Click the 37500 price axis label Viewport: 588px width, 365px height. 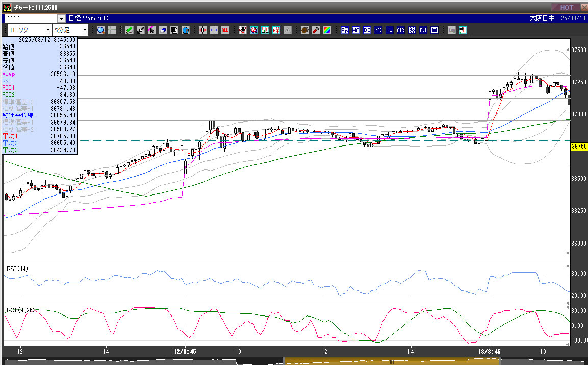[x=579, y=50]
